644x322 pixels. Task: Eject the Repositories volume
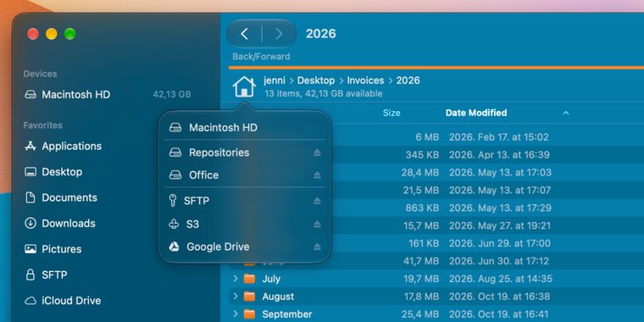coord(317,153)
